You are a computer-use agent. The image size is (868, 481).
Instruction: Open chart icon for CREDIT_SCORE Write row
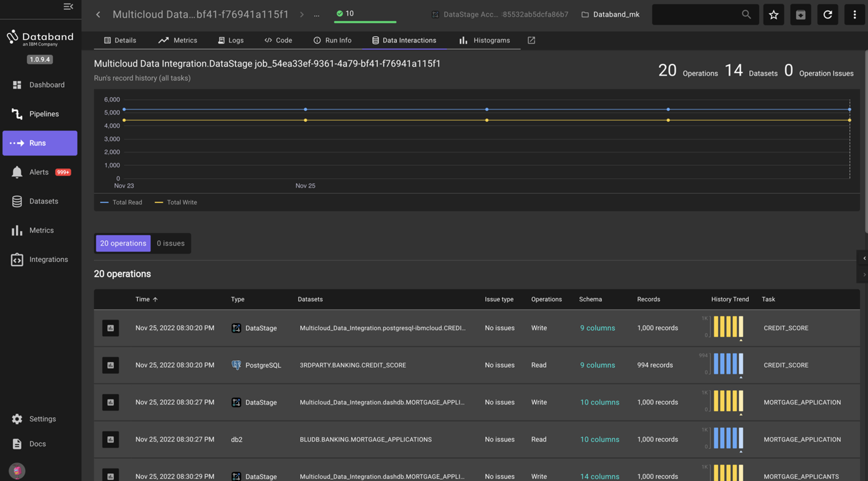coord(111,328)
